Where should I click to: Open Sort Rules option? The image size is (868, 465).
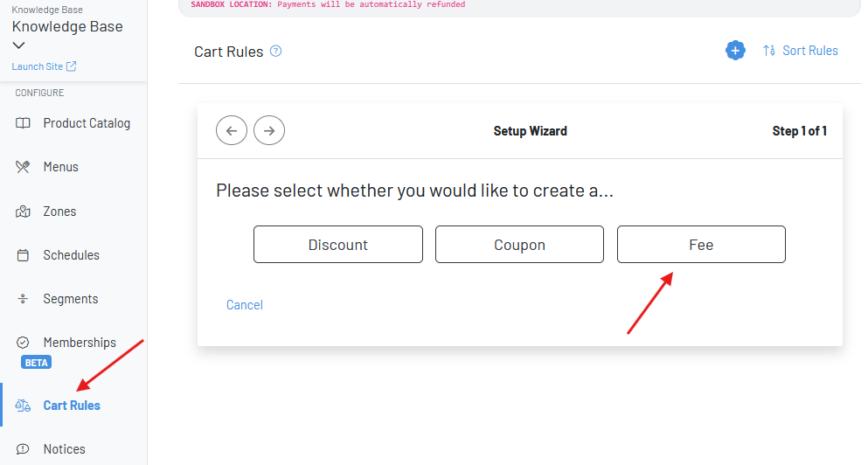(800, 51)
